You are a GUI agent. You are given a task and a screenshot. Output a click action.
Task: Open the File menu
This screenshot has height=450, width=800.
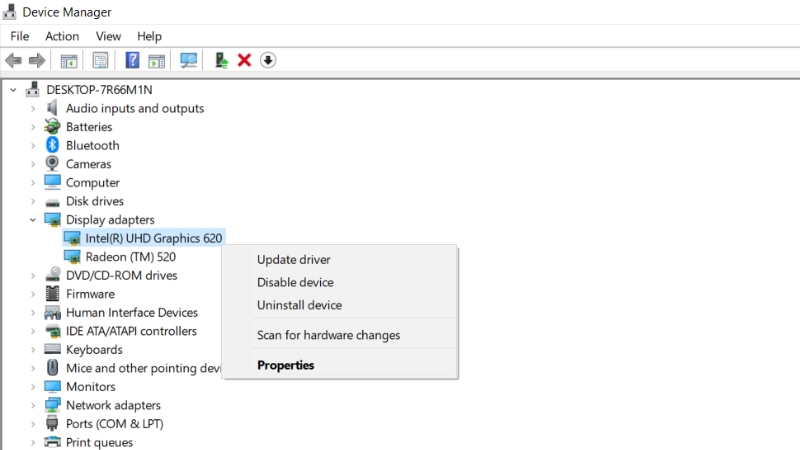20,36
